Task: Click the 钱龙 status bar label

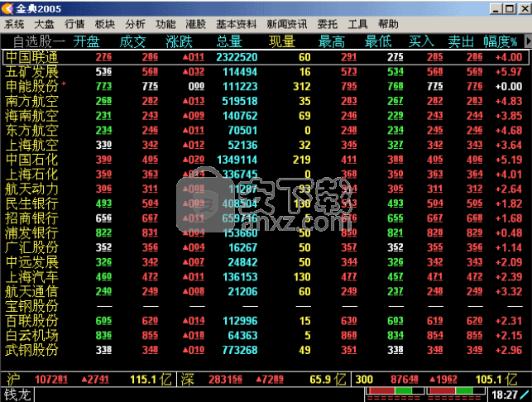Action: (17, 395)
